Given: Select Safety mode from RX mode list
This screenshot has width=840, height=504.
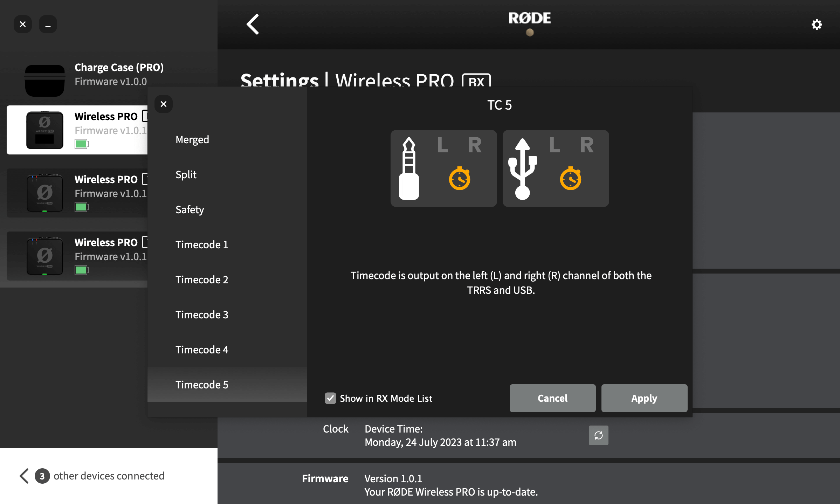Looking at the screenshot, I should [x=190, y=209].
